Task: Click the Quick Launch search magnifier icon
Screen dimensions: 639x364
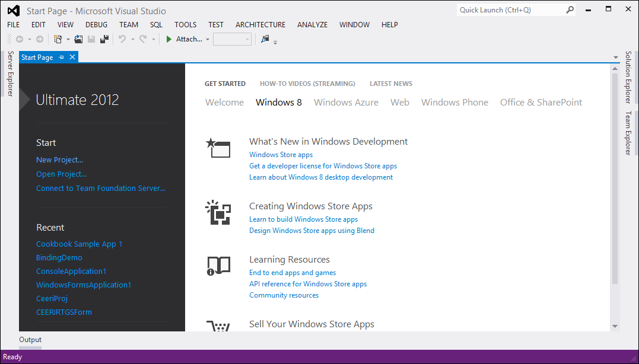Action: pyautogui.click(x=570, y=9)
